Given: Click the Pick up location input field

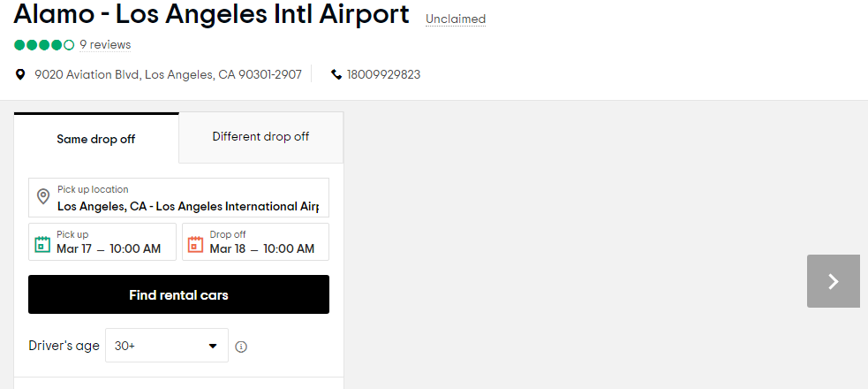Looking at the screenshot, I should point(178,197).
